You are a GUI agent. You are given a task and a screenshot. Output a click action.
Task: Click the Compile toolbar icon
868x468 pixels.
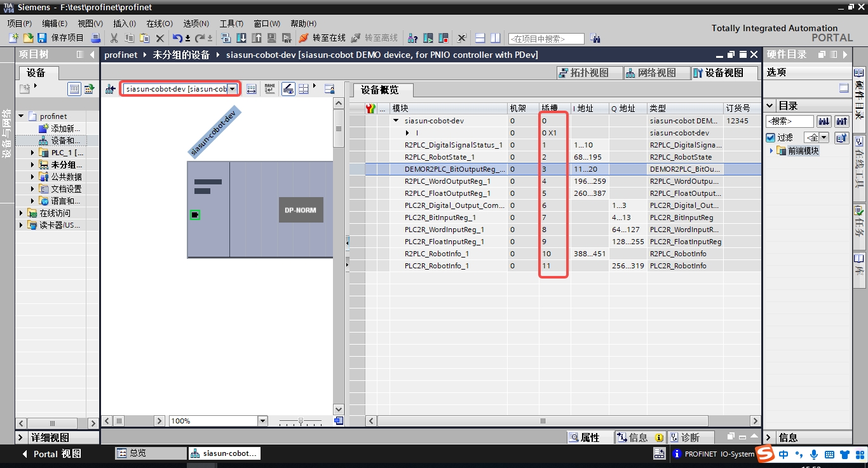pos(226,38)
